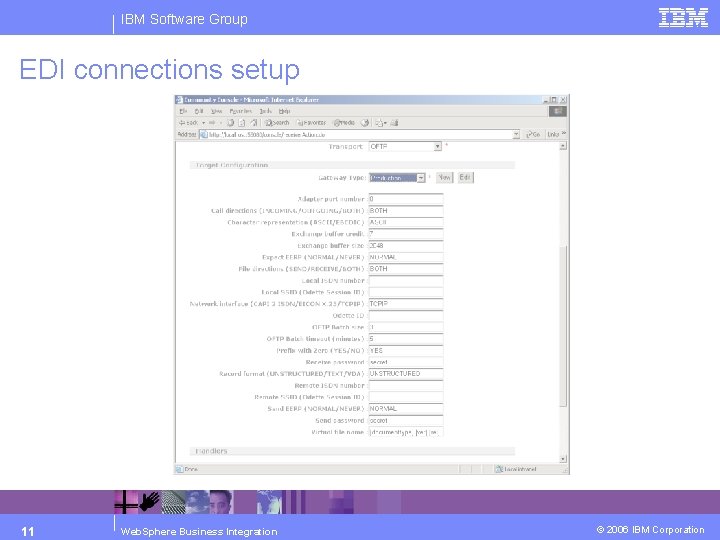
Task: Click the Print icon in toolbar
Action: [x=394, y=123]
